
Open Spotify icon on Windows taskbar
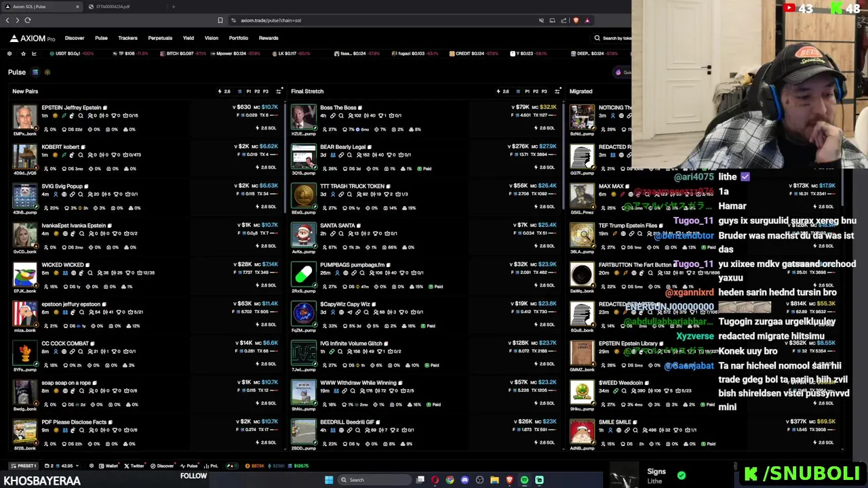point(524,480)
